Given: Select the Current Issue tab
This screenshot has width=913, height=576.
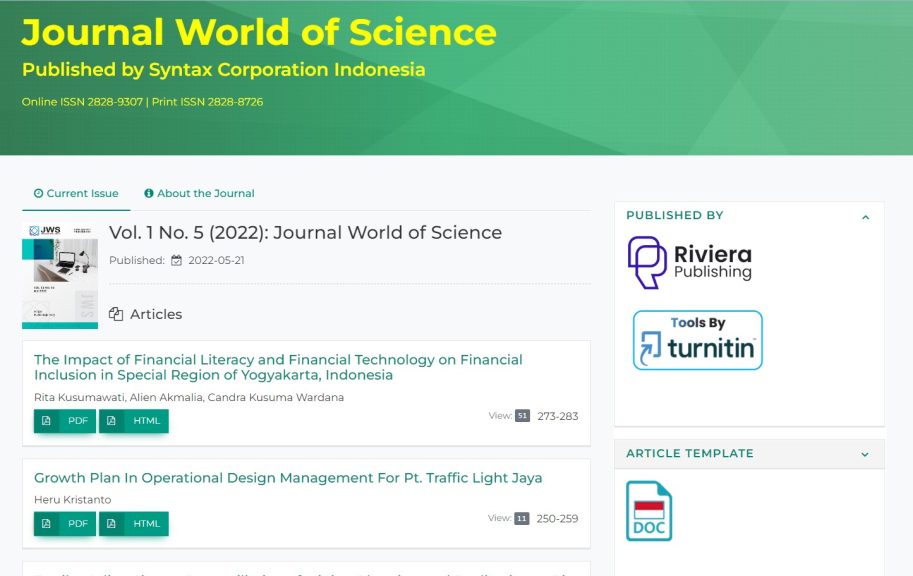Looking at the screenshot, I should click(x=77, y=193).
